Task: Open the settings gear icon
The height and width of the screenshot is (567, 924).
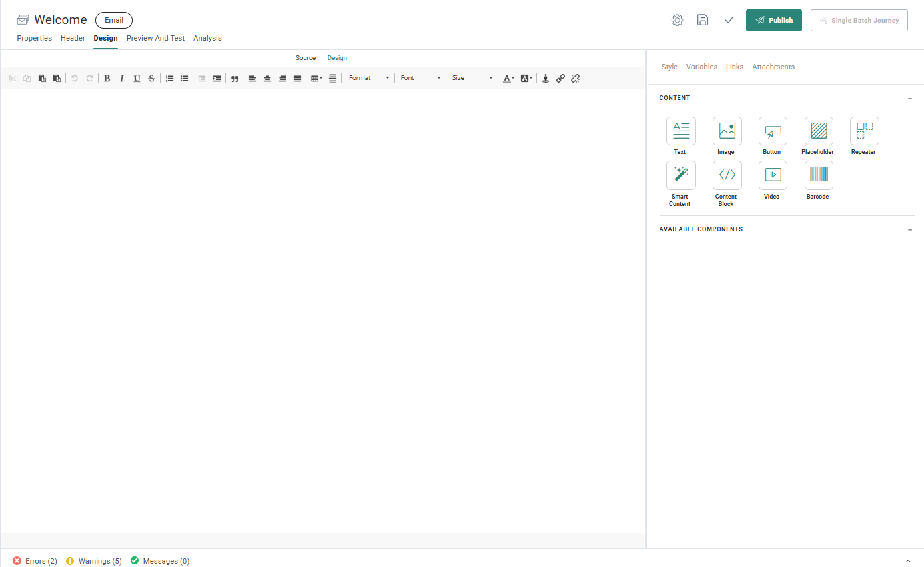Action: click(x=677, y=20)
